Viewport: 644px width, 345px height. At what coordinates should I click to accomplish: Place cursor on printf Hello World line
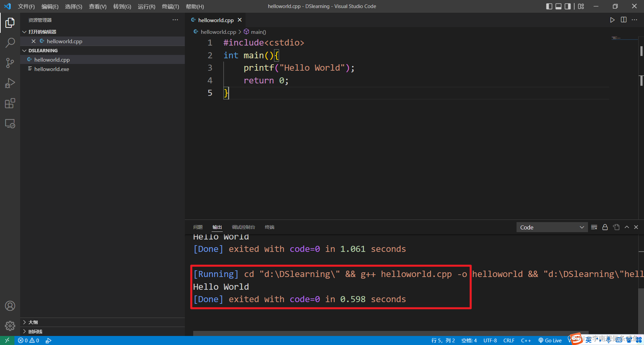299,68
